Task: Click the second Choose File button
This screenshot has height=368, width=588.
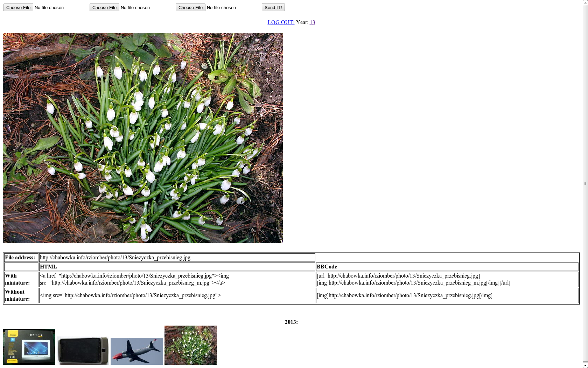Action: coord(104,7)
